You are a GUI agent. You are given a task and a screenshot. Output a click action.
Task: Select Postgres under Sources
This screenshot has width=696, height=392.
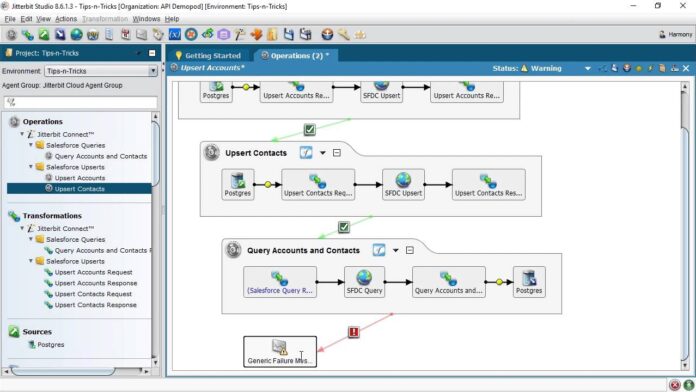[x=51, y=344]
